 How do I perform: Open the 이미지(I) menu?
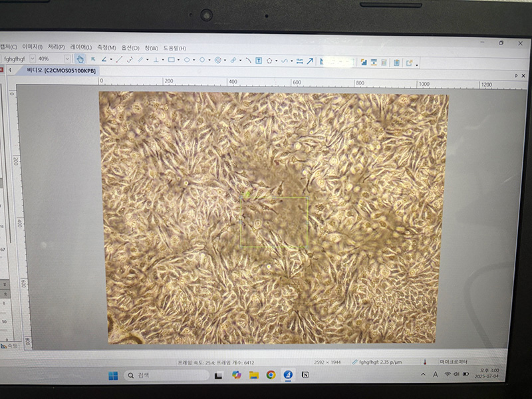pyautogui.click(x=32, y=47)
